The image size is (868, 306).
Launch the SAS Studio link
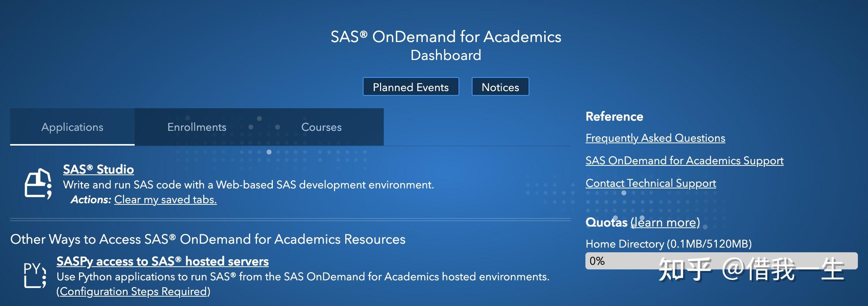point(98,169)
